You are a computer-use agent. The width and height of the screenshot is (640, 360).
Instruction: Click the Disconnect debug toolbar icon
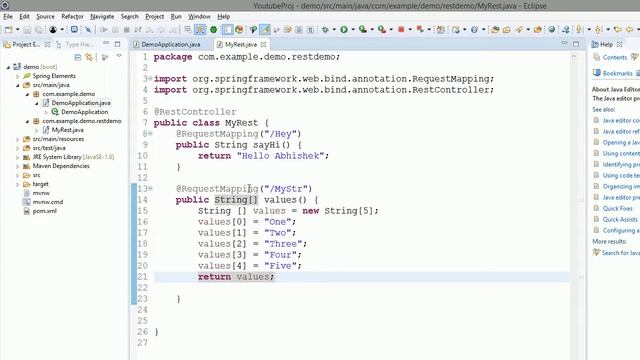(x=138, y=29)
